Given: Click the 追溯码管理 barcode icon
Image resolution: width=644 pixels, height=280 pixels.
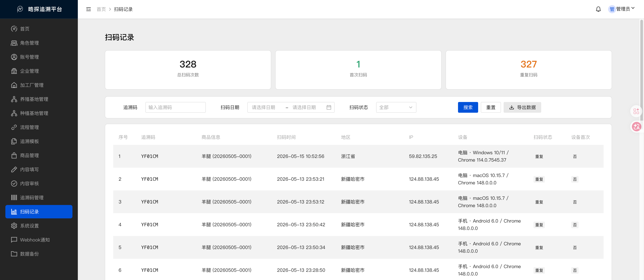Looking at the screenshot, I should pos(14,197).
